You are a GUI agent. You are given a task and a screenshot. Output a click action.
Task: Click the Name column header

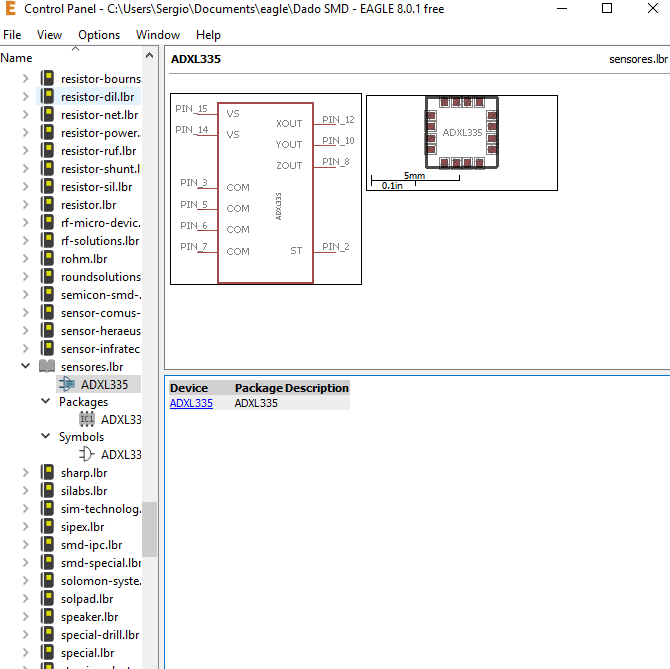pos(17,58)
